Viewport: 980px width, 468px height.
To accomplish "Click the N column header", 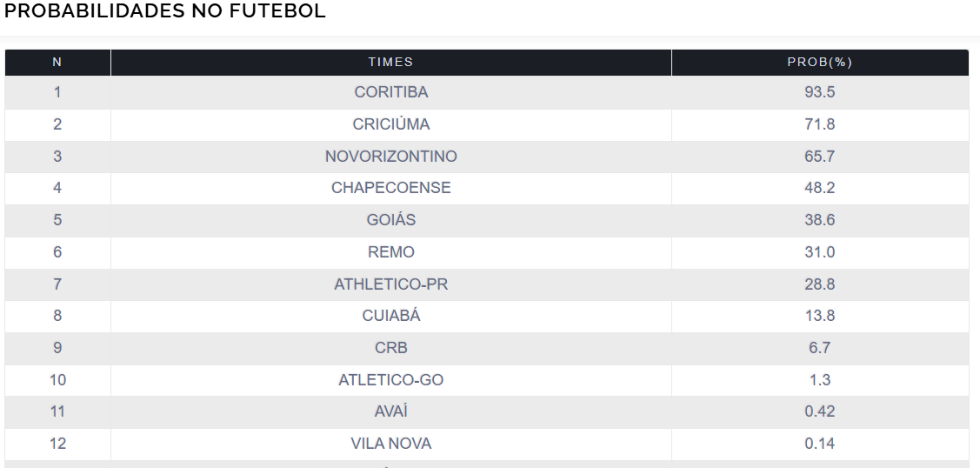I will [x=57, y=63].
